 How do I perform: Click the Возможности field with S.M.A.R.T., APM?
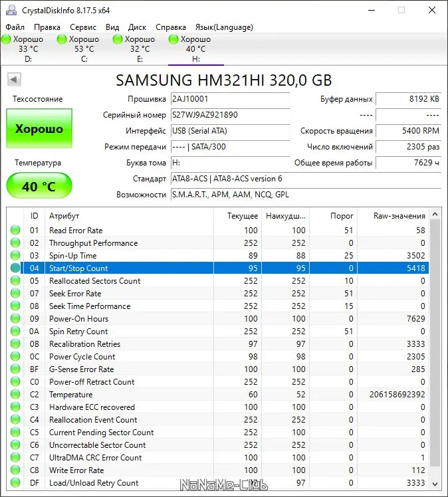[306, 194]
